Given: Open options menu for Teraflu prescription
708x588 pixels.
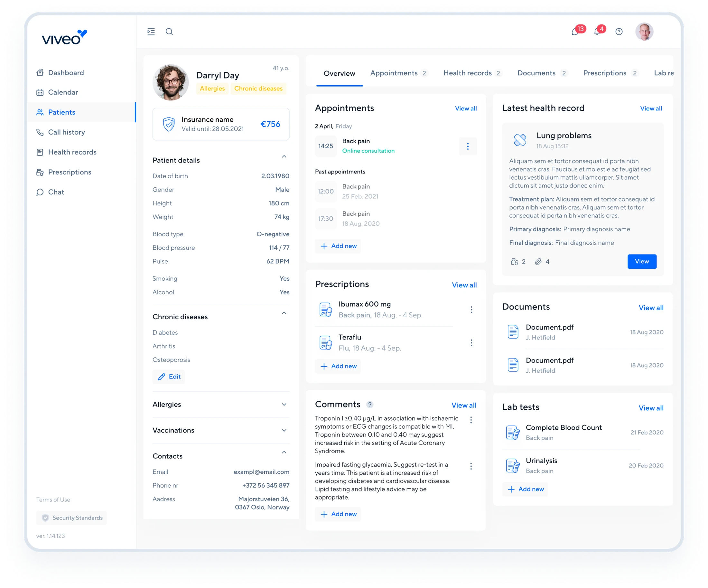Looking at the screenshot, I should point(471,343).
